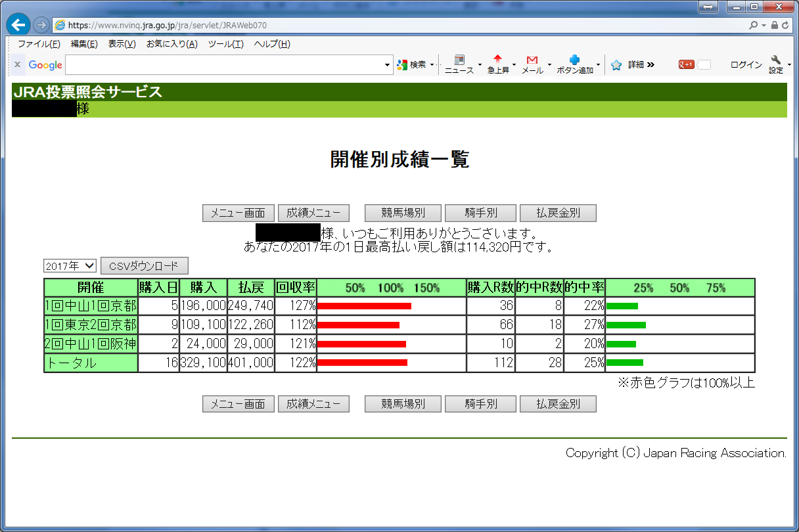Screen dimensions: 799x532
Task: Click the window double-arrow resize icon in title bar
Action: (x=709, y=7)
